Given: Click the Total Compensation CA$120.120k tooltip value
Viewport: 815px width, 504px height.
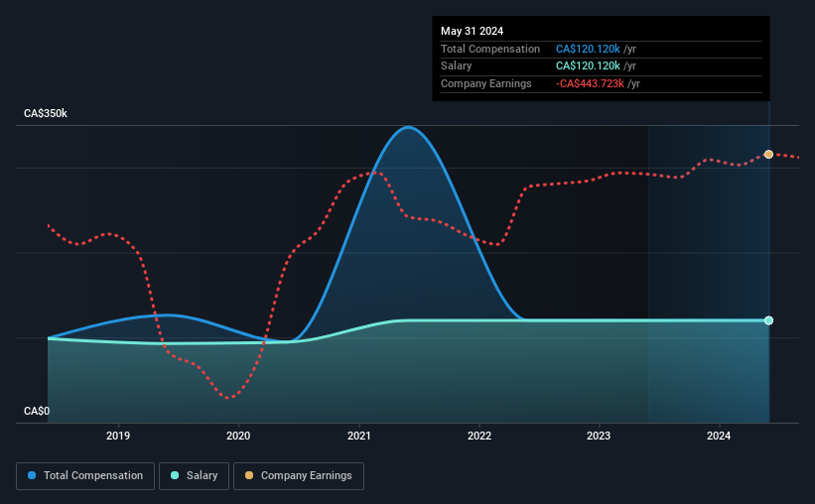Looking at the screenshot, I should click(x=588, y=49).
